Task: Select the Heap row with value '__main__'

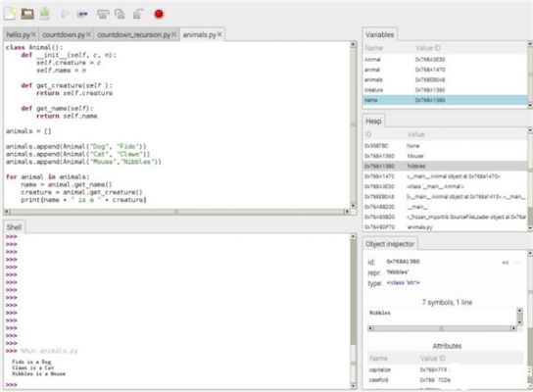Action: (445, 207)
